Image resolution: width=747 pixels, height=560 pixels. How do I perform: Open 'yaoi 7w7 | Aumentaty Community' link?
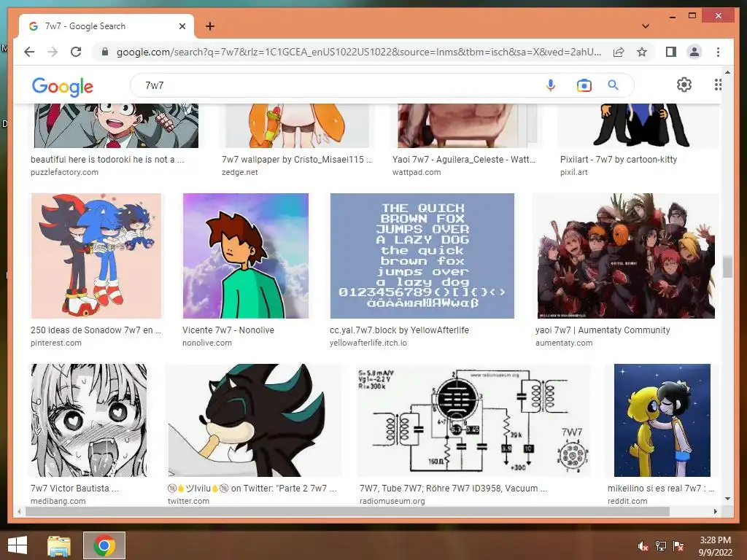pyautogui.click(x=603, y=330)
